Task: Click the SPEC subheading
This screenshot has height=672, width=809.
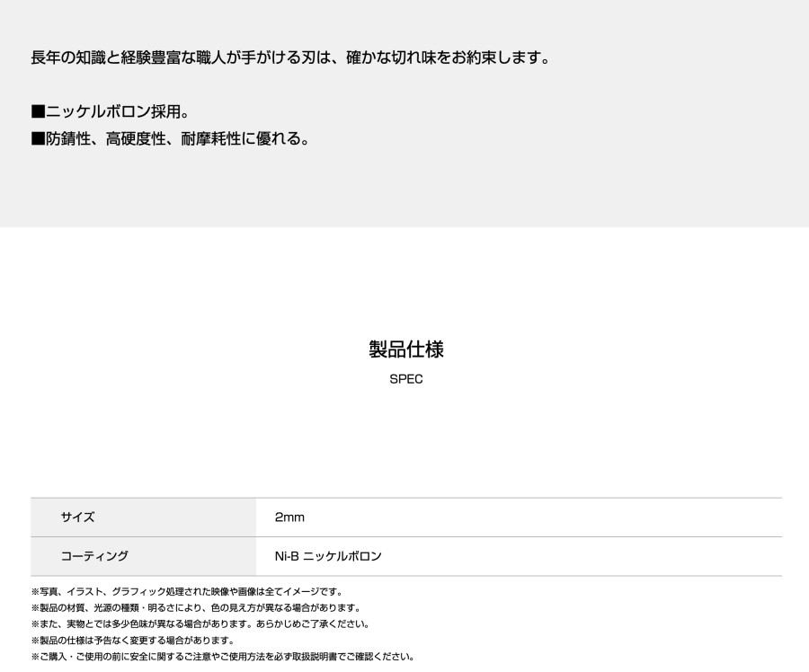Action: pos(405,379)
